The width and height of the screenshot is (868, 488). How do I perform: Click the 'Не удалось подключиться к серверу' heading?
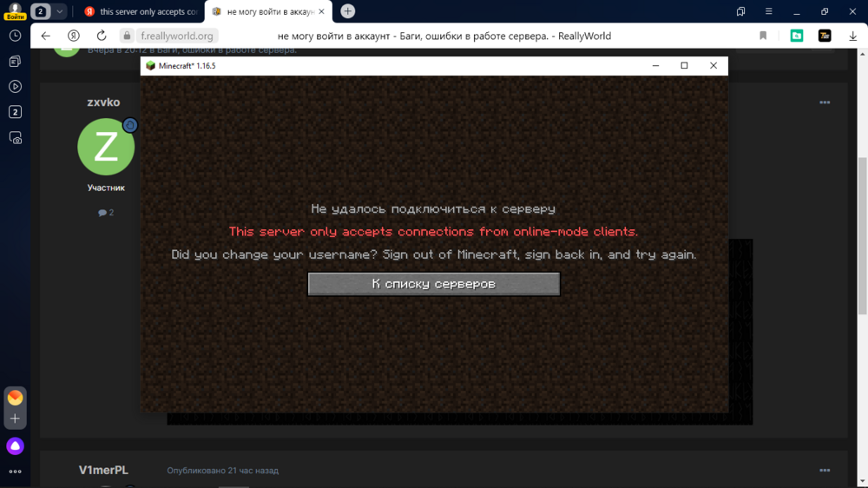tap(433, 208)
